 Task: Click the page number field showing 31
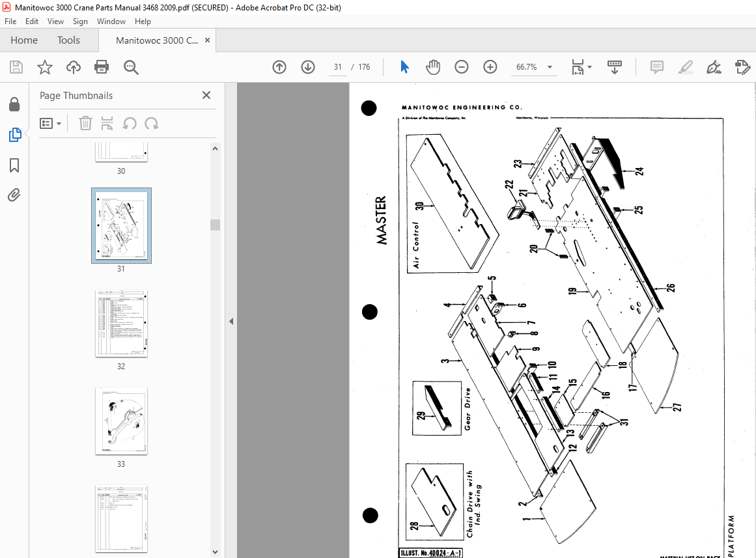point(338,67)
